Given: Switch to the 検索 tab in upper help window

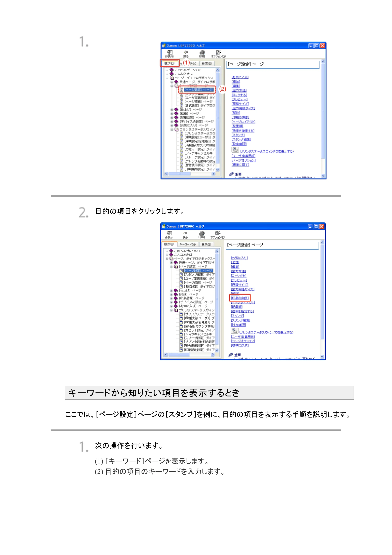Looking at the screenshot, I should 207,64.
